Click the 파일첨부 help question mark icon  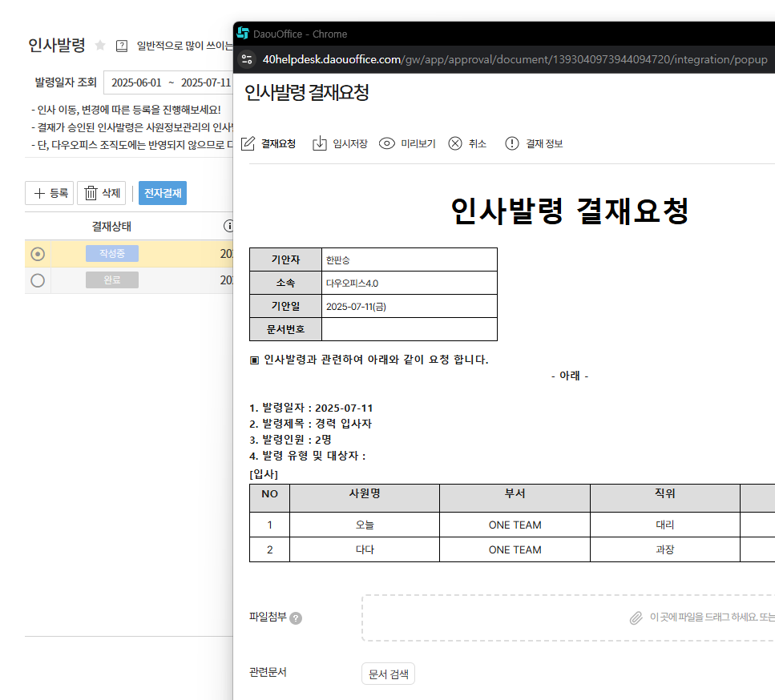pos(296,618)
